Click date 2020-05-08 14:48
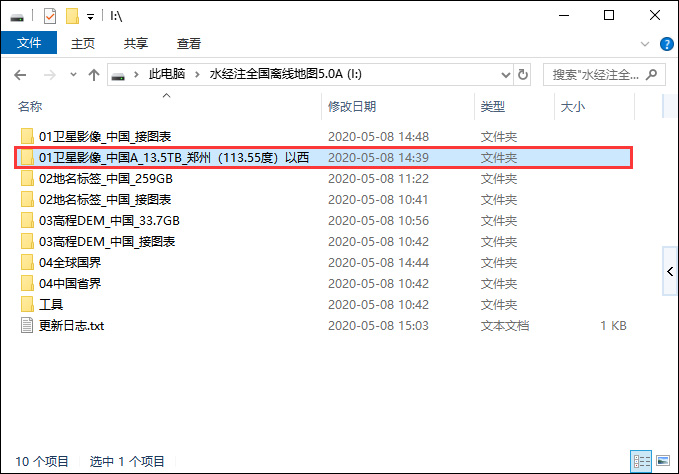Screen dimensions: 679x474 click(378, 136)
